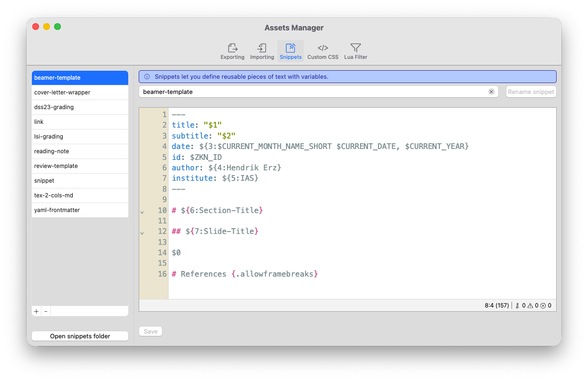Add a new snippet with the plus button
Viewport: 588px width, 381px height.
pos(36,311)
